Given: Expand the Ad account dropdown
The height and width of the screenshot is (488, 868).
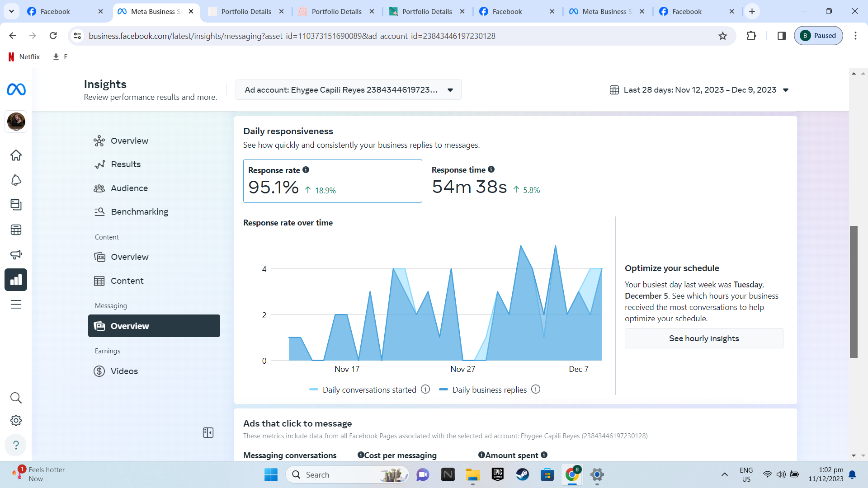Looking at the screenshot, I should (x=348, y=90).
